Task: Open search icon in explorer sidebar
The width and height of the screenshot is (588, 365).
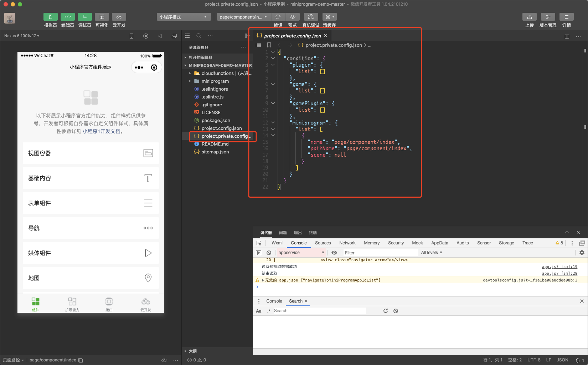Action: (x=199, y=36)
